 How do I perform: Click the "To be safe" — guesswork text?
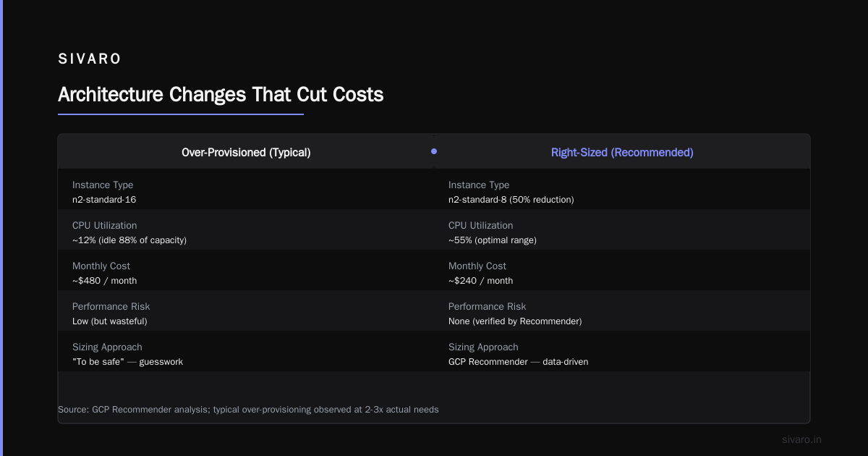[x=127, y=362]
